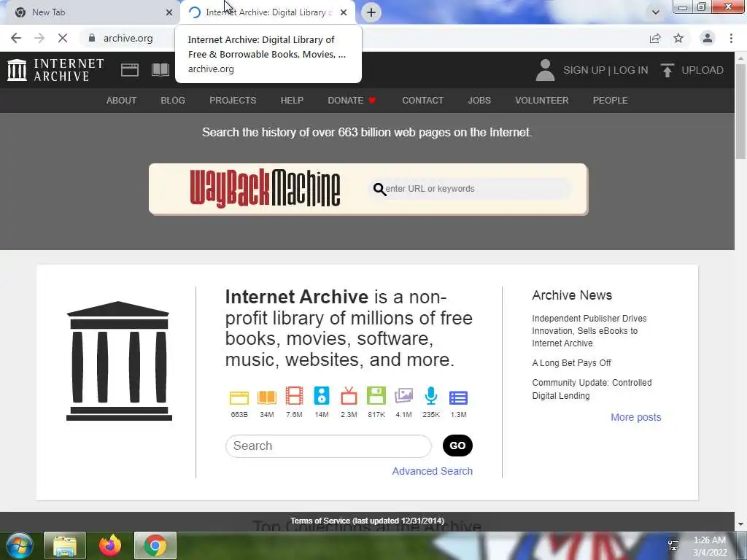
Task: Open the Chrome three-dot menu
Action: click(x=731, y=38)
